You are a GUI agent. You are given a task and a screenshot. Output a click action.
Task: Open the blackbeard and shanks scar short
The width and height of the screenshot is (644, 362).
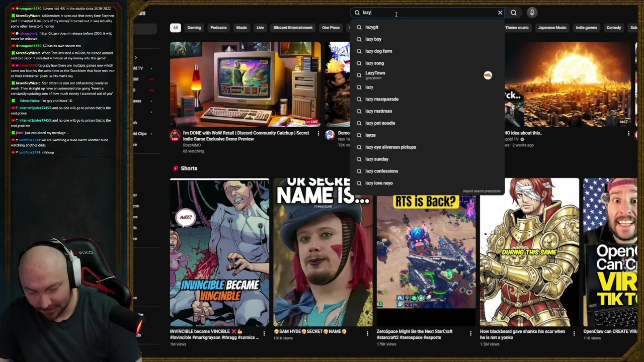pos(529,252)
